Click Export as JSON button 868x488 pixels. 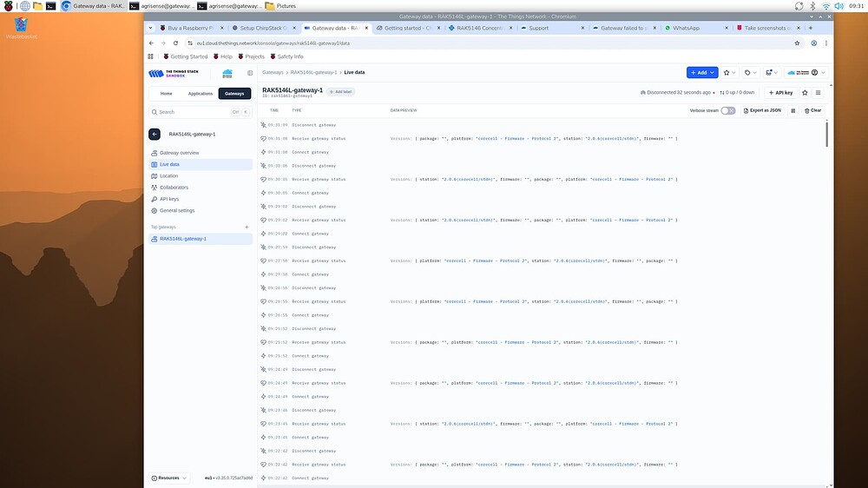click(x=762, y=110)
